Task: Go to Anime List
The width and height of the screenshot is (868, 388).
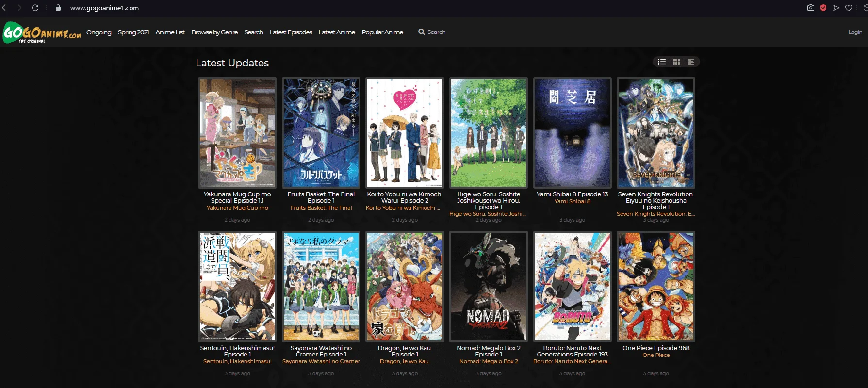Action: [170, 32]
